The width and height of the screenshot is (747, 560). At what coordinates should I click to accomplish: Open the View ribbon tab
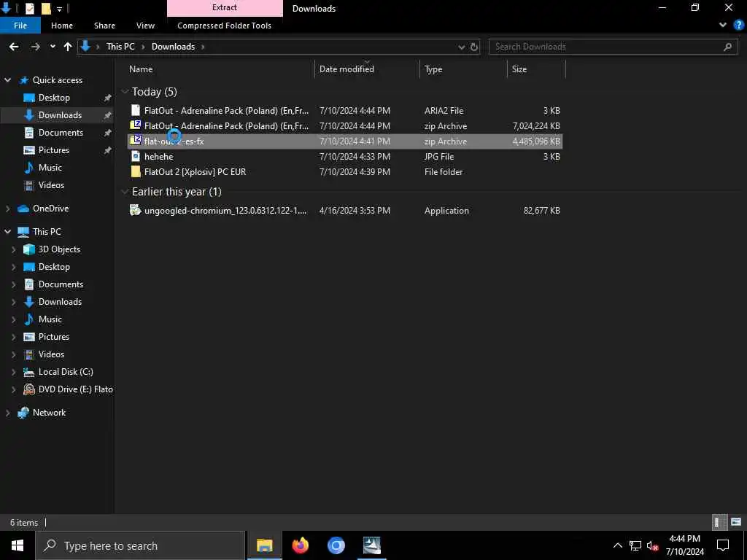pos(145,26)
